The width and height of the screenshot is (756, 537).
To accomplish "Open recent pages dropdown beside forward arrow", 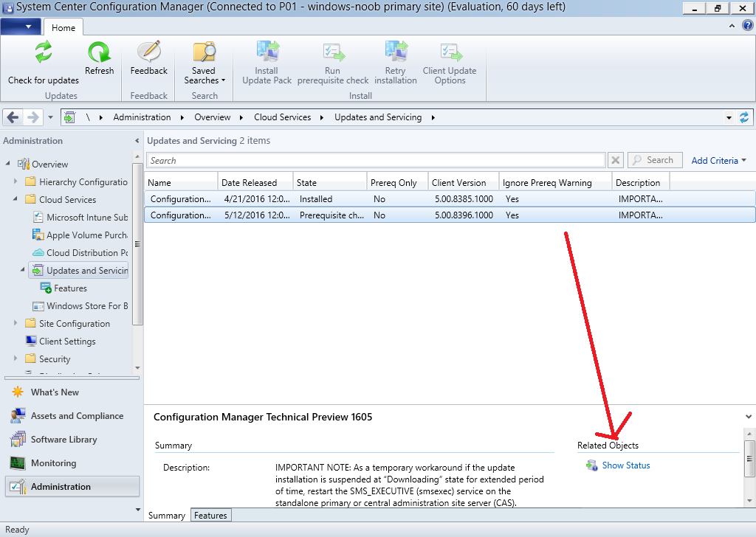I will click(x=50, y=117).
